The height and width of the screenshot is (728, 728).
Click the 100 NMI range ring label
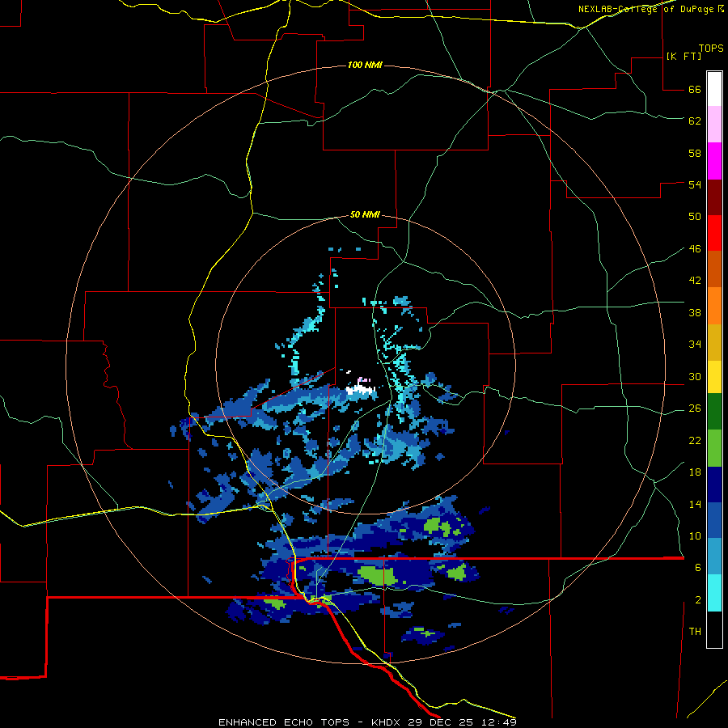point(365,65)
